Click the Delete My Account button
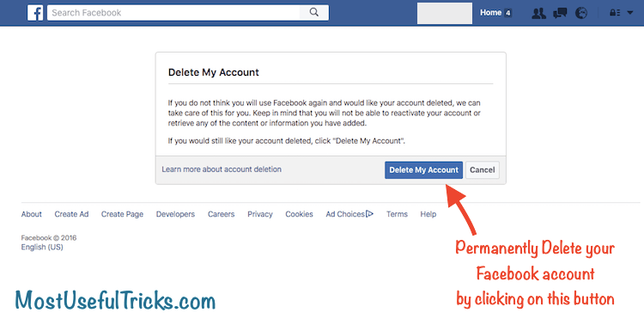The image size is (644, 325). [423, 170]
